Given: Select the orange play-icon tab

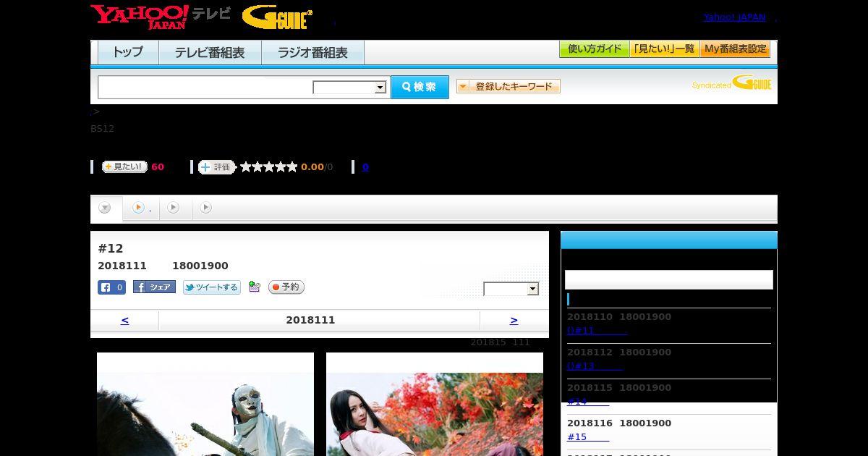Looking at the screenshot, I should click(141, 208).
